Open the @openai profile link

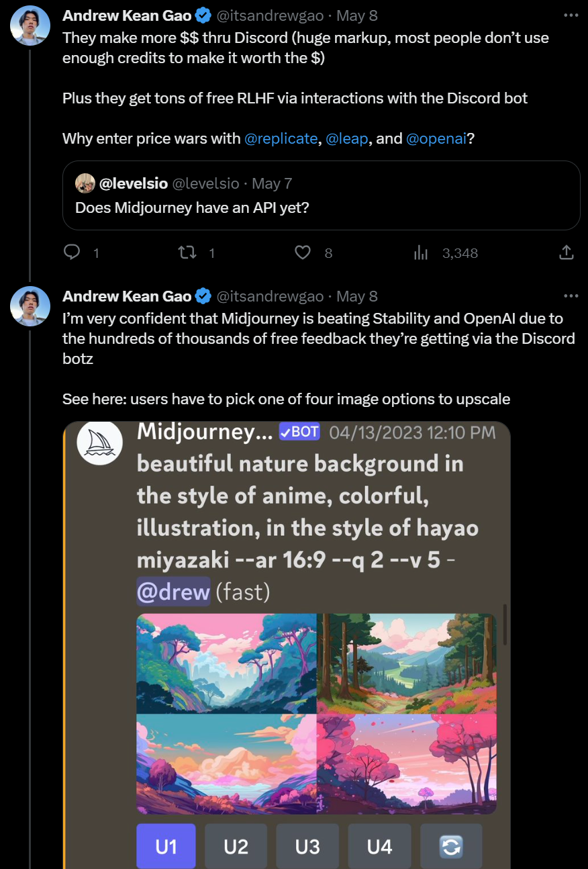point(436,138)
